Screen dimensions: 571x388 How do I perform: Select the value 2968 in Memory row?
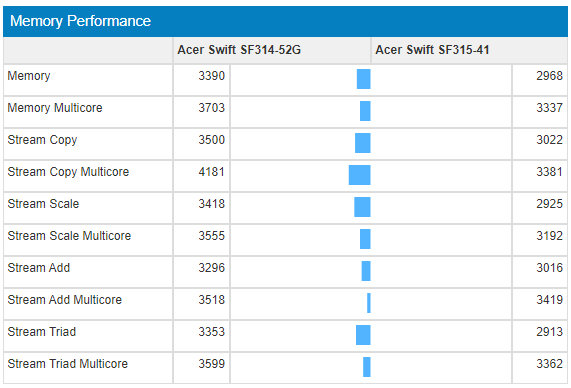tap(550, 76)
